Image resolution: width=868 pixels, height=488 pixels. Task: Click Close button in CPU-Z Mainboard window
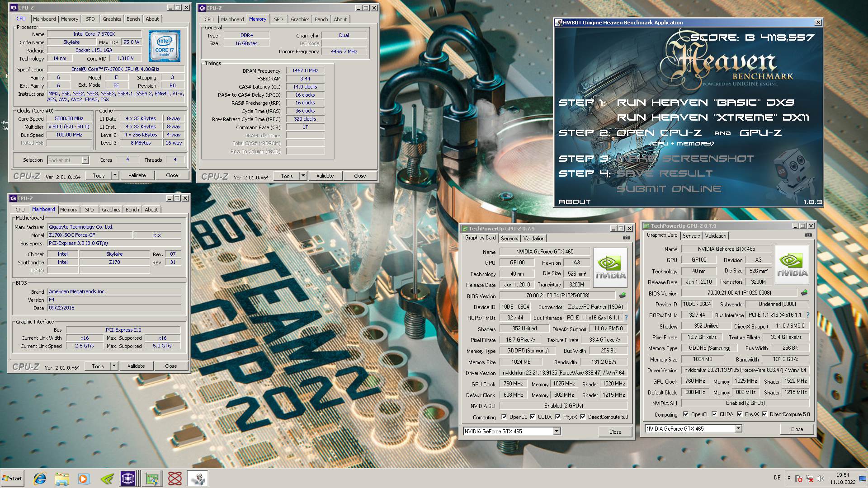point(171,366)
